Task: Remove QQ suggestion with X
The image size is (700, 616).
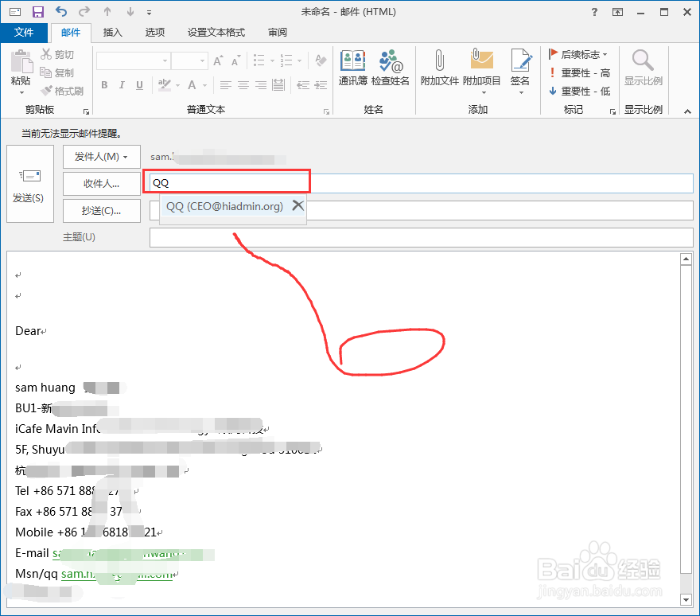Action: [x=297, y=205]
